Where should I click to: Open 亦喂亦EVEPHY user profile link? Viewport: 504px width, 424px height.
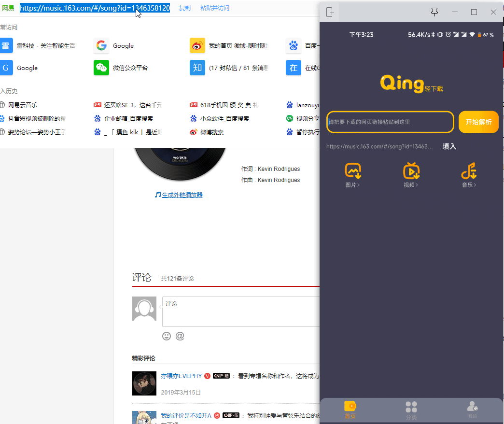(182, 376)
